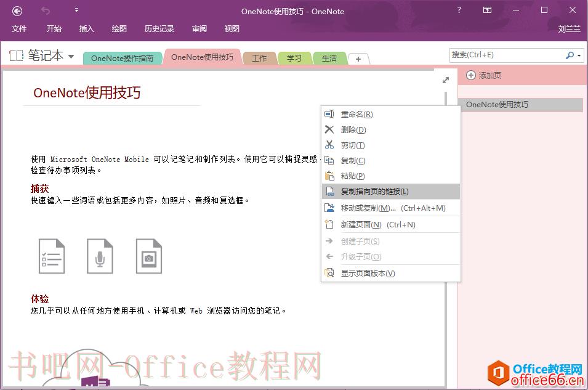Choose 显示页面版本(V) menu entry
This screenshot has width=588, height=390.
click(x=391, y=274)
